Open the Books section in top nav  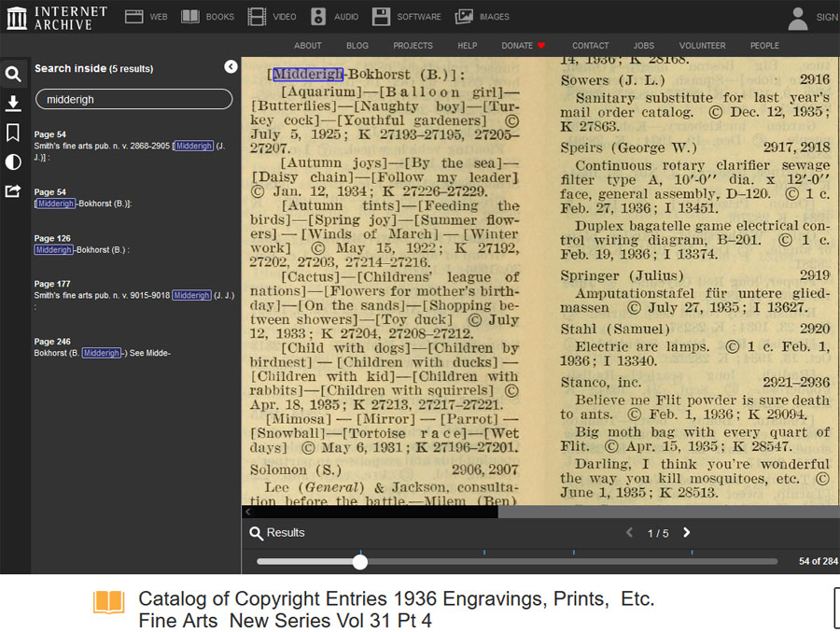pos(207,17)
